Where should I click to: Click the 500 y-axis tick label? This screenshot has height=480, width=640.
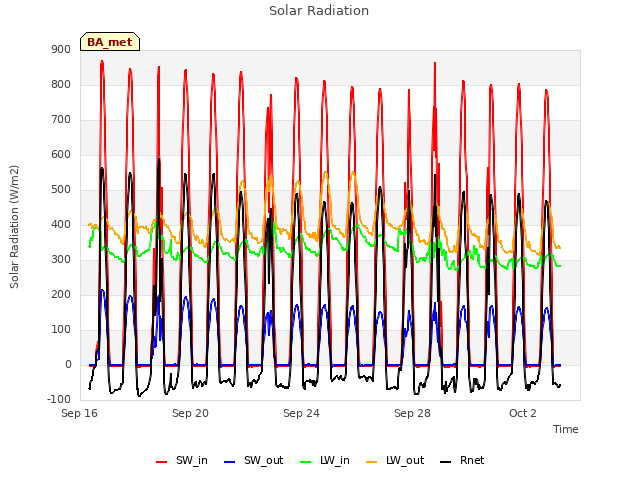pyautogui.click(x=61, y=189)
